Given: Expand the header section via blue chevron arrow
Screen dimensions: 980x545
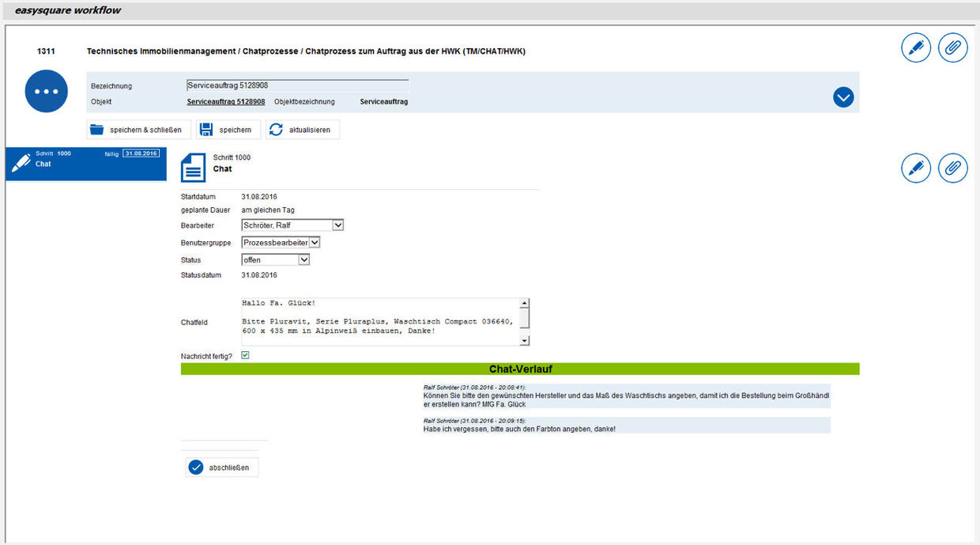Looking at the screenshot, I should (842, 97).
